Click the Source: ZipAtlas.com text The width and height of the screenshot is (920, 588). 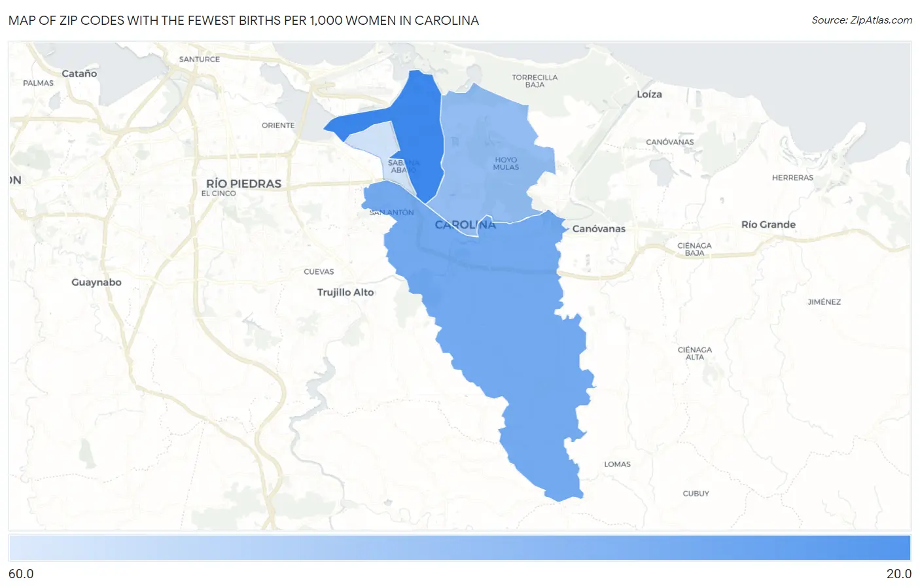coord(862,20)
